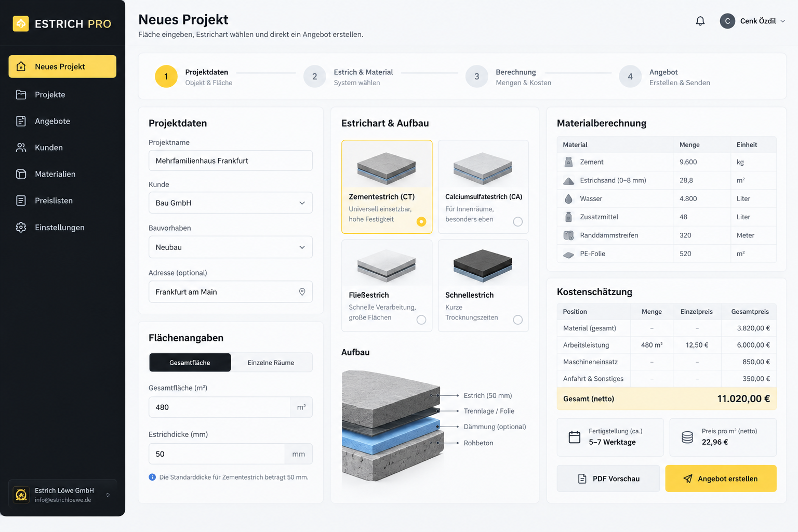Screen dimensions: 798x532
Task: Click the Projekte folder icon
Action: click(21, 95)
